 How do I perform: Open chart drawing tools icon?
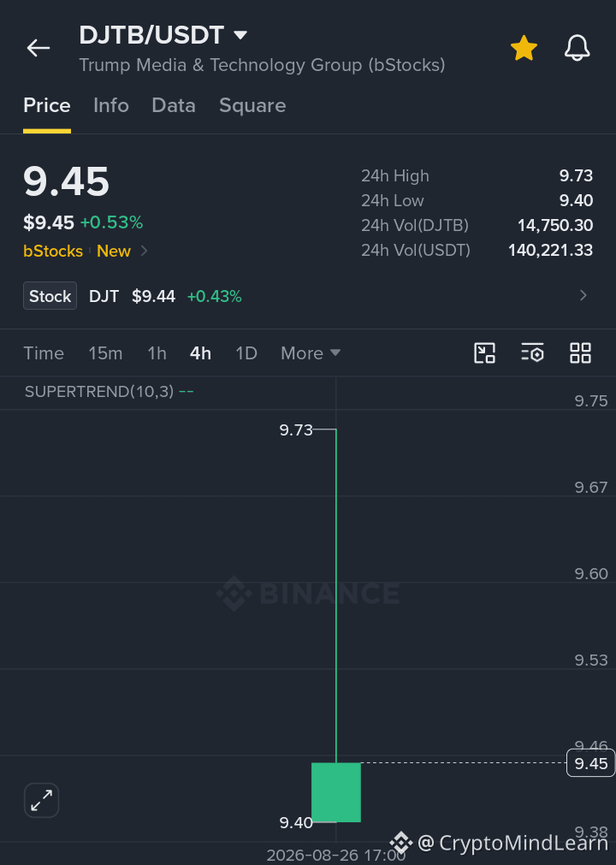pyautogui.click(x=485, y=353)
